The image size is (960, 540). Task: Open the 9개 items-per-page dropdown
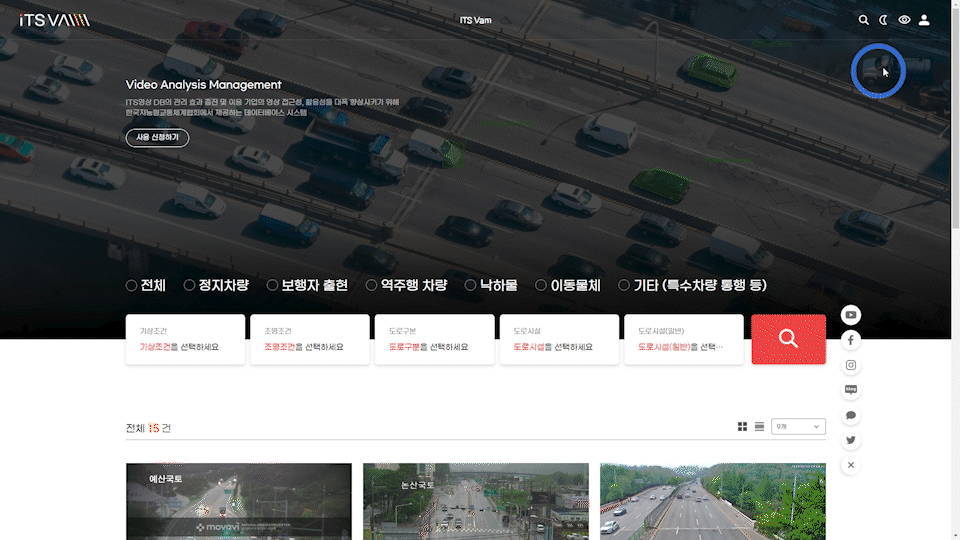coord(798,426)
